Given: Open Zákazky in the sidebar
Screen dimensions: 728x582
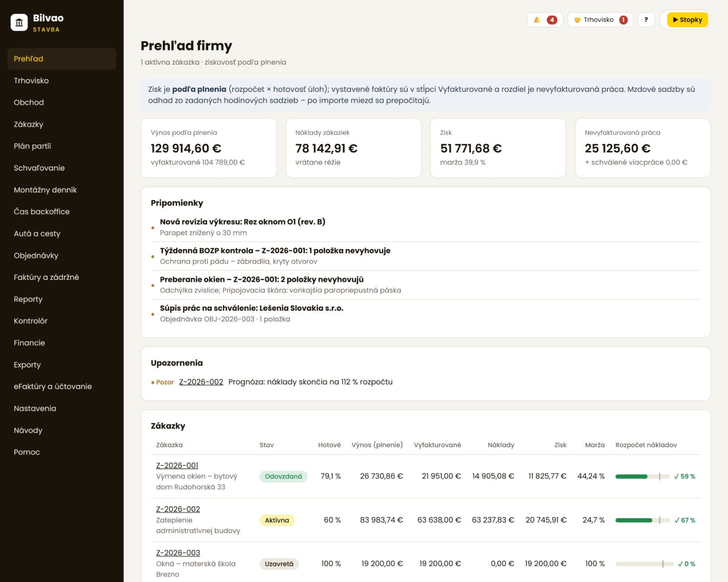Looking at the screenshot, I should tap(61, 124).
